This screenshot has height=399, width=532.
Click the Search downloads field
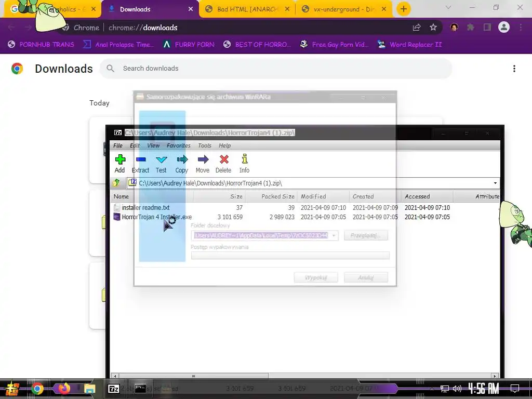pyautogui.click(x=275, y=68)
